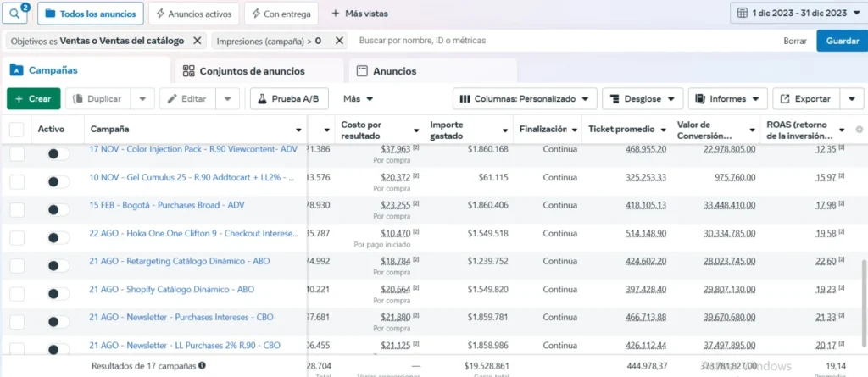Viewport: 868px width, 377px height.
Task: Check the select-all campaigns checkbox
Action: pos(17,130)
